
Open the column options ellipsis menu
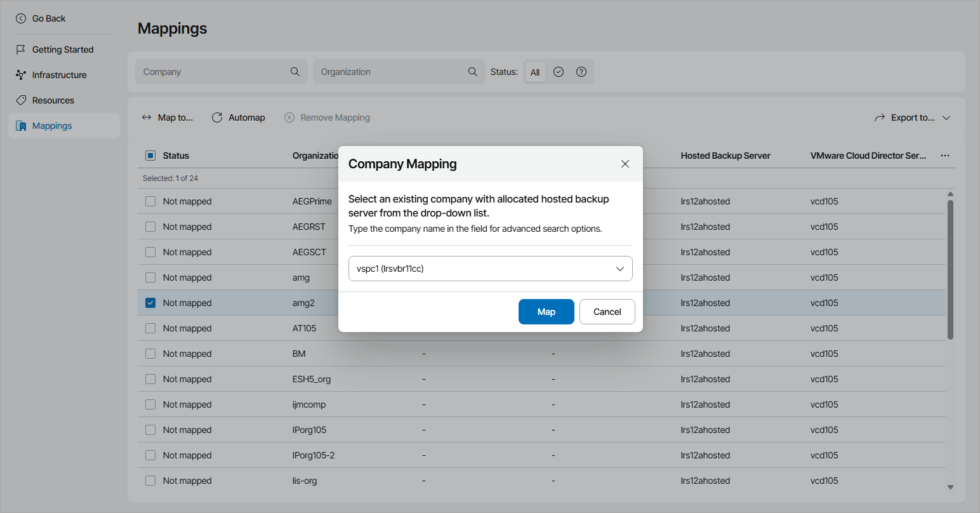pos(945,156)
